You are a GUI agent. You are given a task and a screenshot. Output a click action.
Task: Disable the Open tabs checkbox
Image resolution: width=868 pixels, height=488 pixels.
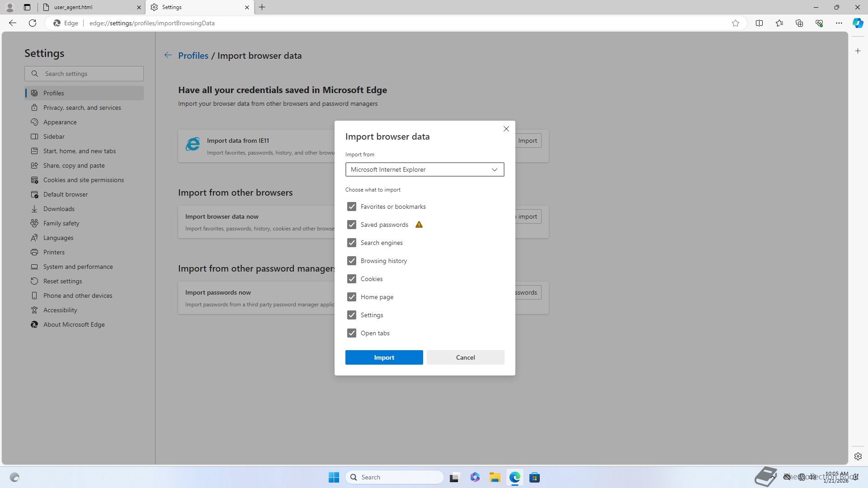point(352,333)
